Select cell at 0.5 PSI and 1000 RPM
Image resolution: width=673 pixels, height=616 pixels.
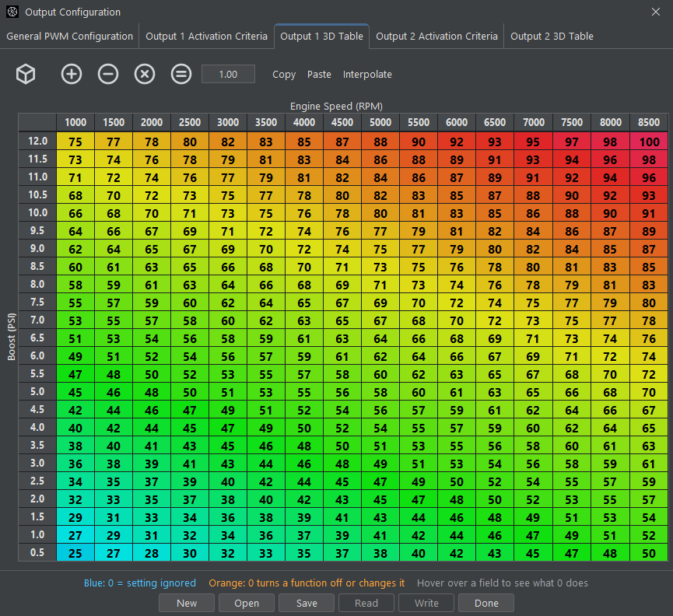75,553
